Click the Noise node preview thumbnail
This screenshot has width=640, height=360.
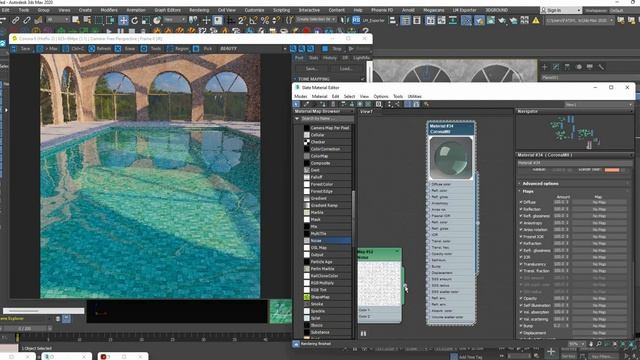(x=379, y=283)
